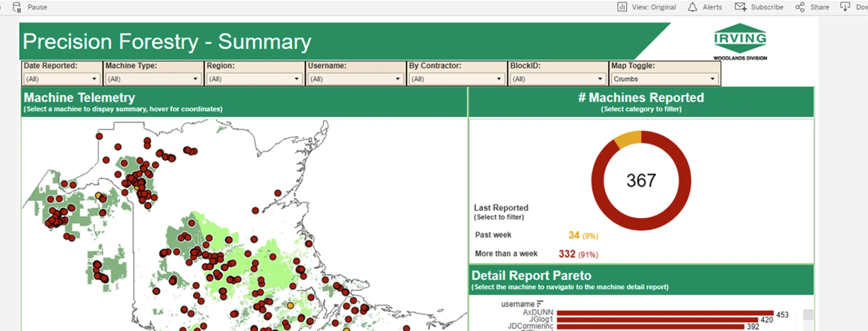This screenshot has width=868, height=331.
Task: Open the View: Original chart icon
Action: (622, 7)
